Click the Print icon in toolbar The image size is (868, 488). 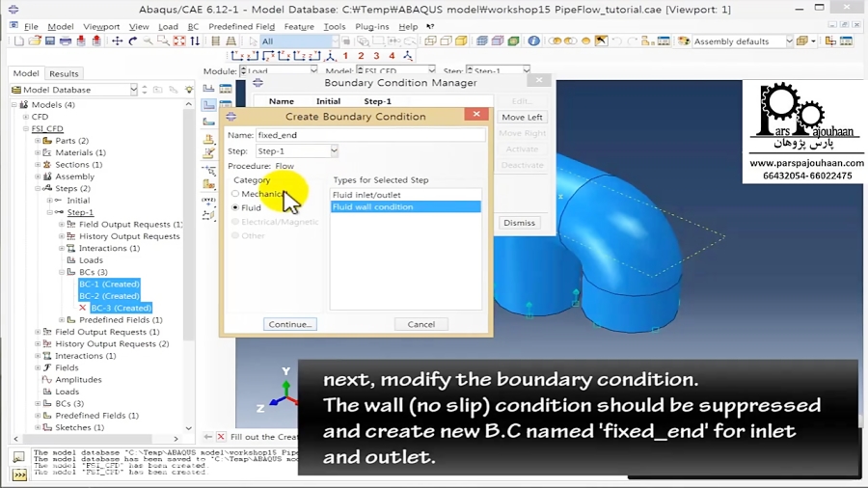point(66,41)
